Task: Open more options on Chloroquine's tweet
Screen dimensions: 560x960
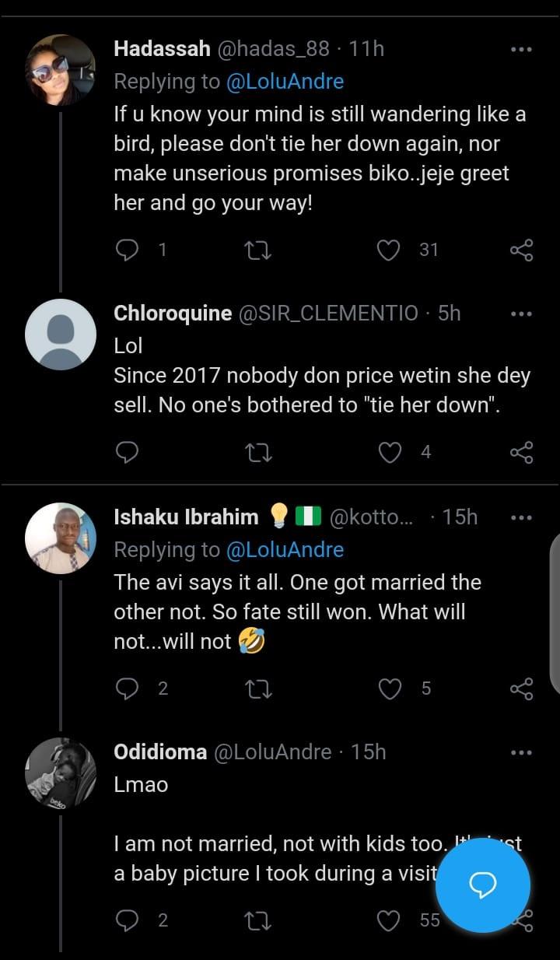Action: tap(520, 314)
